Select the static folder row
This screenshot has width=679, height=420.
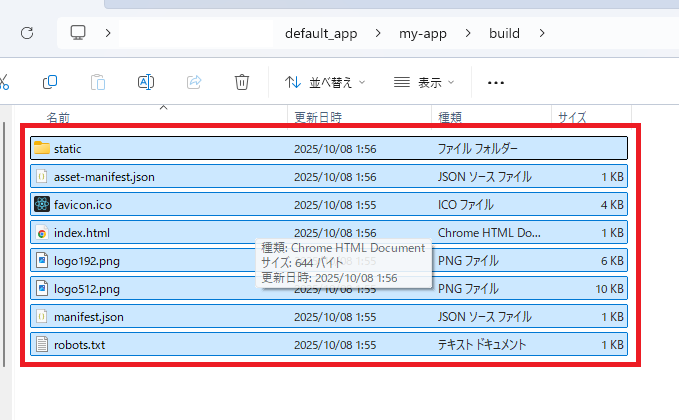(329, 149)
